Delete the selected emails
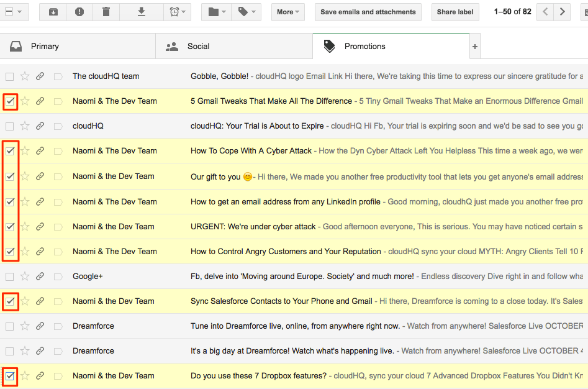 click(106, 11)
